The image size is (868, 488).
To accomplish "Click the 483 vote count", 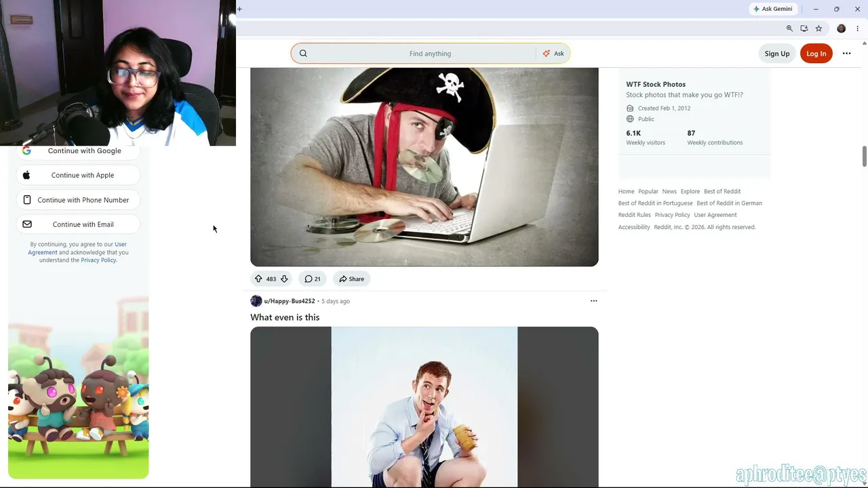I will pos(271,279).
